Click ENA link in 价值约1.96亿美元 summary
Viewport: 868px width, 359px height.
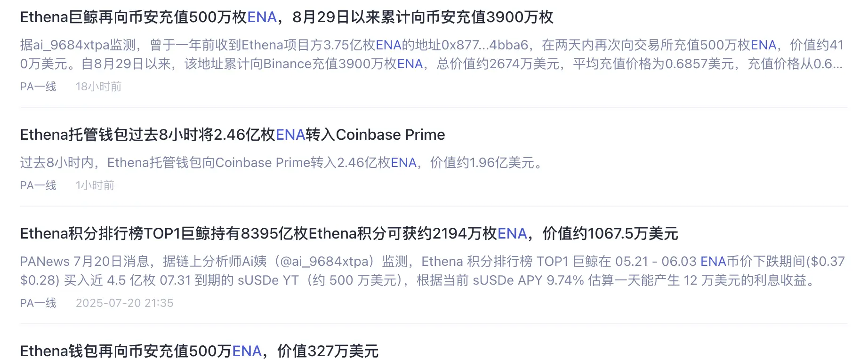click(404, 163)
